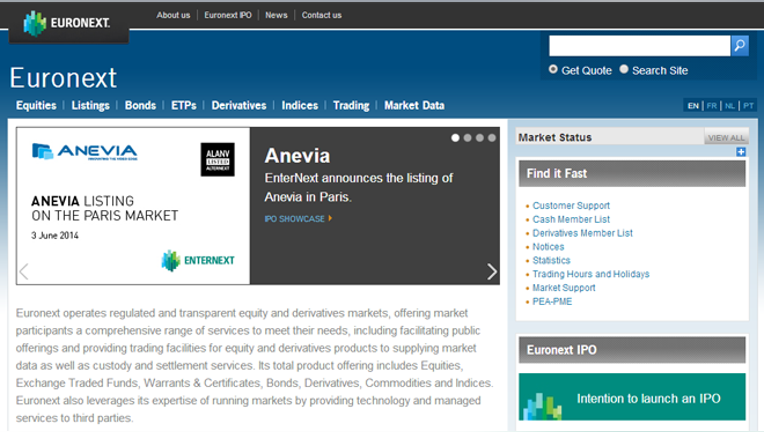
Task: Open the News link
Action: [276, 15]
